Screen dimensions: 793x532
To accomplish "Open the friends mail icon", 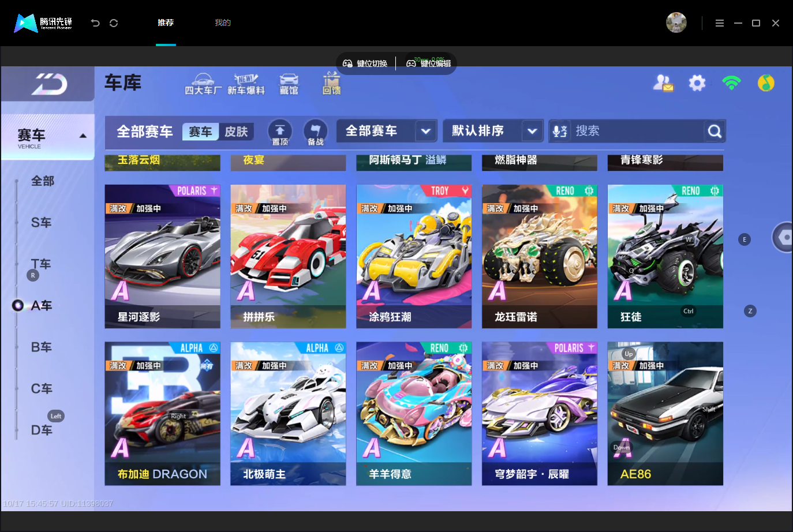I will [663, 83].
